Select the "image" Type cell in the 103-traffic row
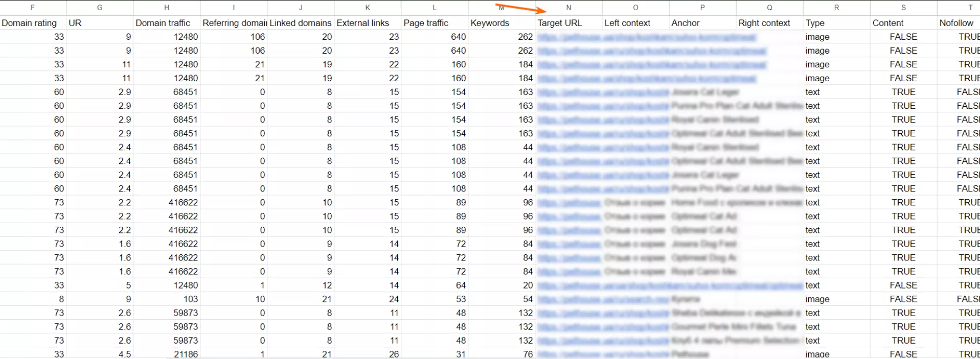Viewport: 980px width, 359px height. [x=836, y=299]
